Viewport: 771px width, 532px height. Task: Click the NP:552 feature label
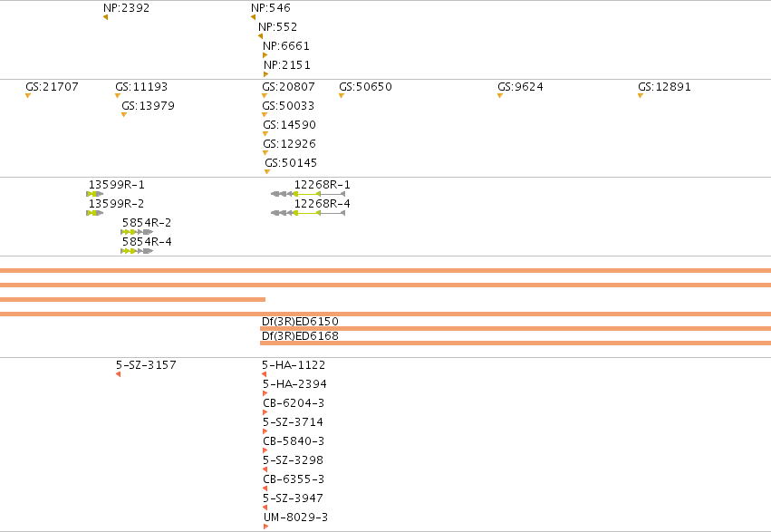pos(278,27)
